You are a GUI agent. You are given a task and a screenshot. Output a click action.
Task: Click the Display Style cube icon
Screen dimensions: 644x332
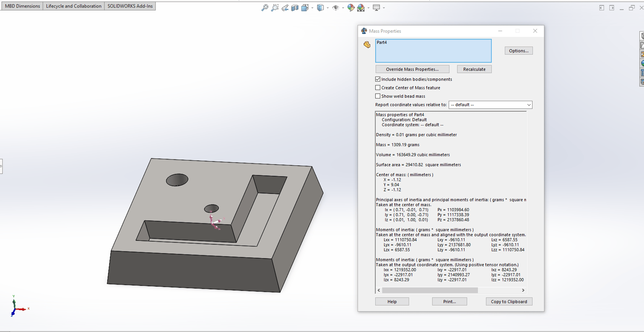320,8
